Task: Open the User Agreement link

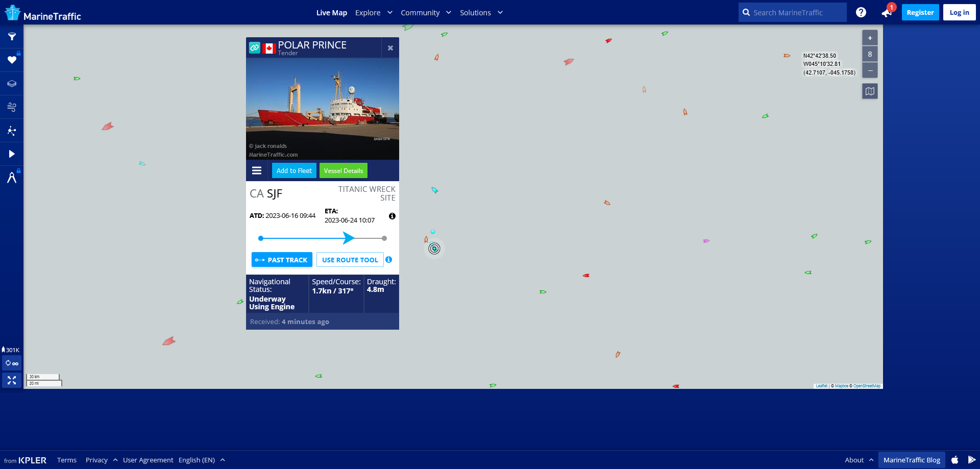Action: click(148, 460)
